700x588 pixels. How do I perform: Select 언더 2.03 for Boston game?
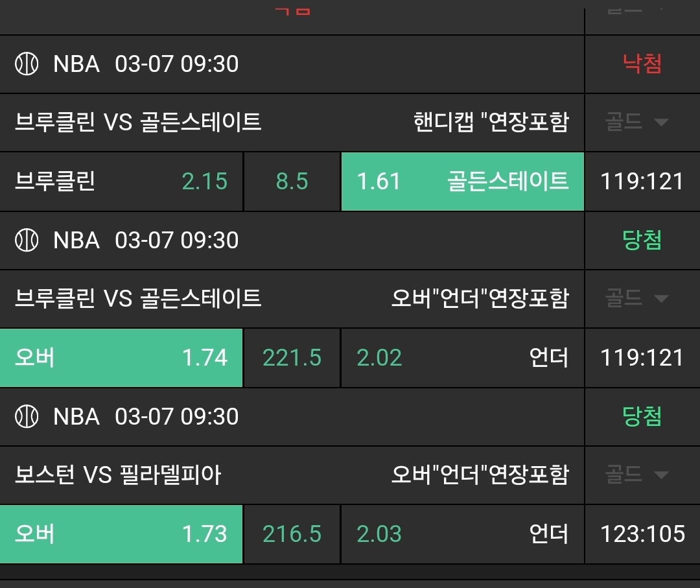tap(463, 534)
